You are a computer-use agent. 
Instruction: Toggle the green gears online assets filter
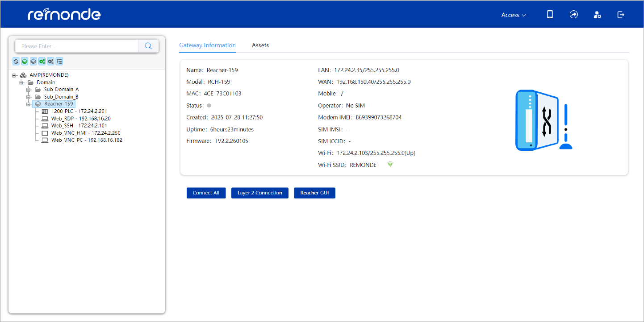(42, 61)
